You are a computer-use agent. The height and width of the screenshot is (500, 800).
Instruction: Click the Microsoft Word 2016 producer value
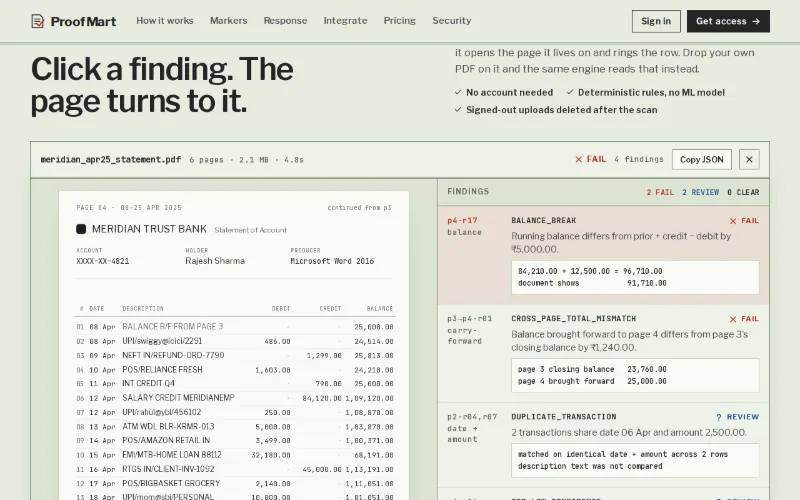pyautogui.click(x=332, y=261)
